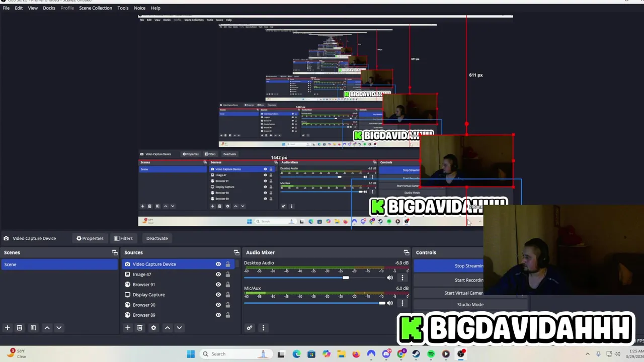Adjust Desktop Audio volume slider
Screen dimensions: 644x362
(x=346, y=278)
